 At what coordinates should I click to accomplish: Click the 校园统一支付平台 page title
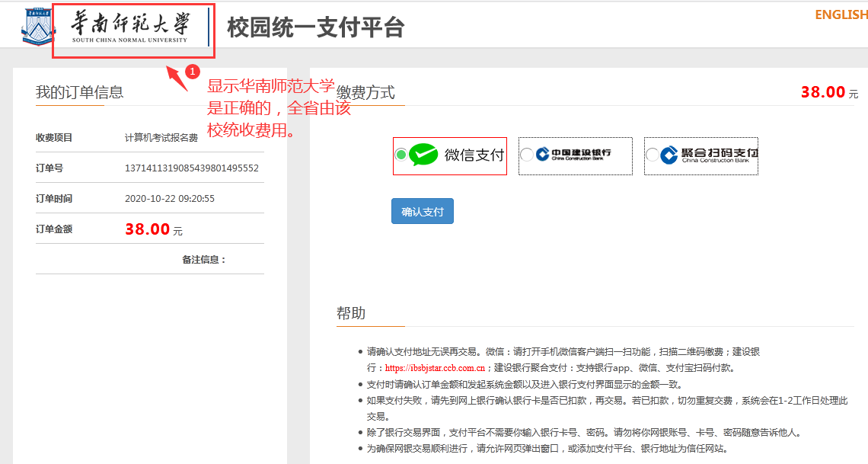point(315,27)
